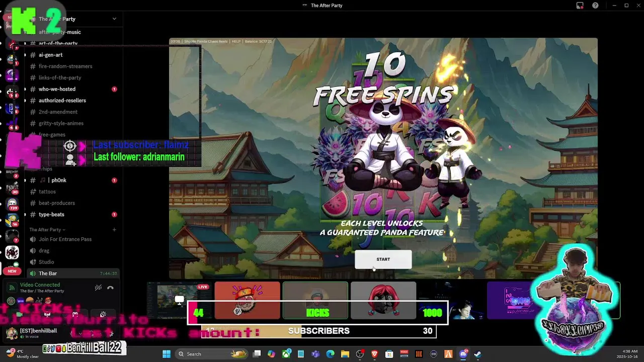The width and height of the screenshot is (644, 362).
Task: Open the ai-gen-art channel
Action: coord(50,55)
